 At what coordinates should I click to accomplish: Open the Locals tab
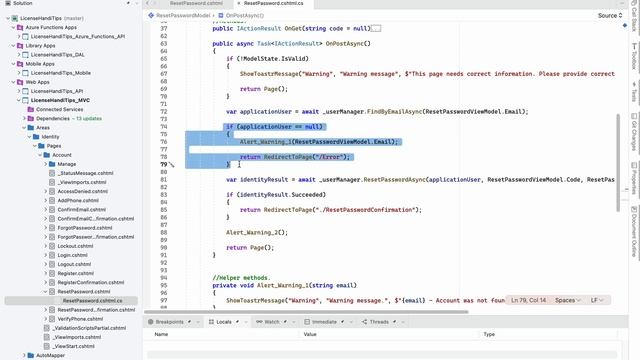(224, 322)
